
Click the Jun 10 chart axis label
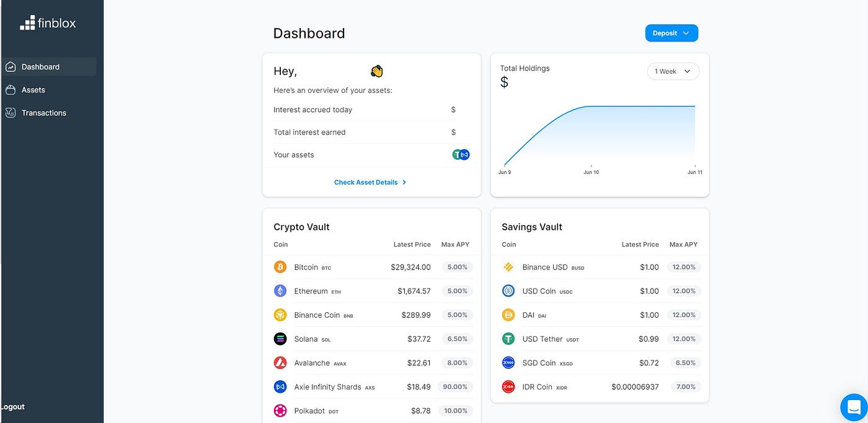[591, 172]
